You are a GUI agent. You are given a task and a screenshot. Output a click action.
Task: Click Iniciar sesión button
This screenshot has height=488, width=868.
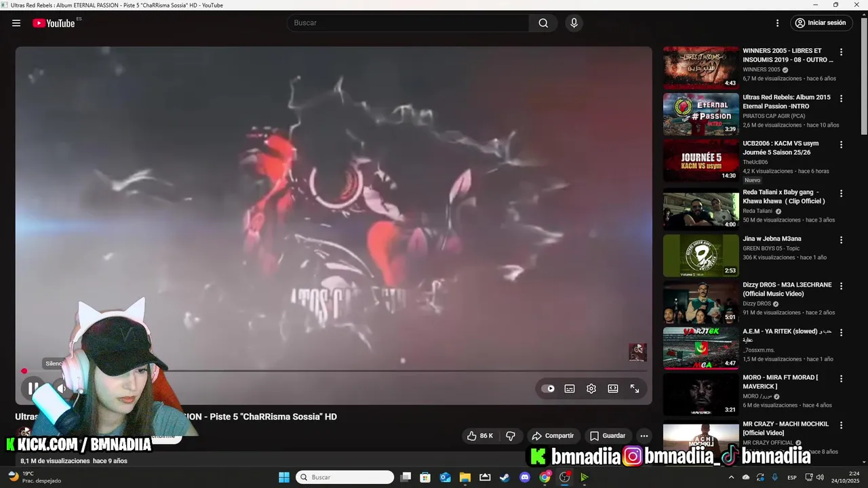coord(821,23)
